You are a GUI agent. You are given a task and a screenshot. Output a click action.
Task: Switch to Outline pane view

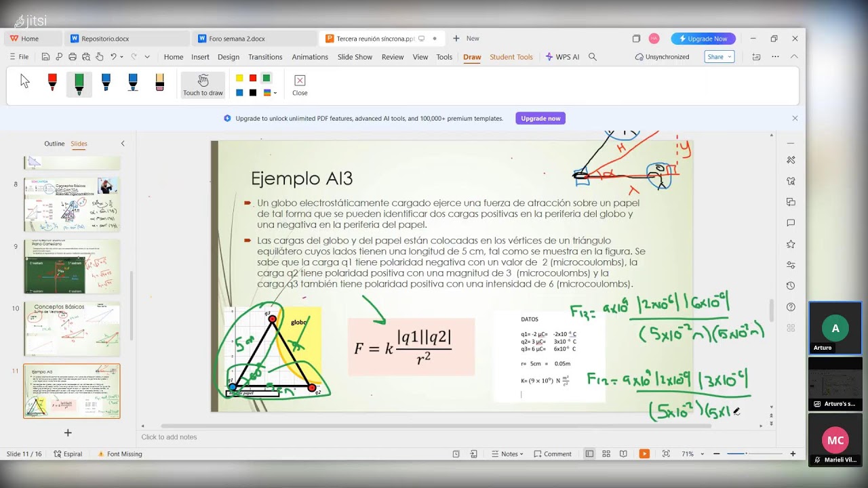[54, 144]
